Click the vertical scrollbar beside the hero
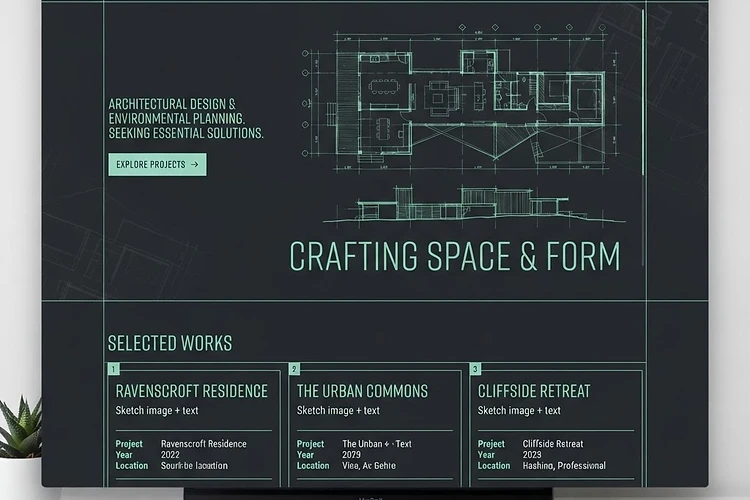Screen dimensions: 750x500 point(642,139)
